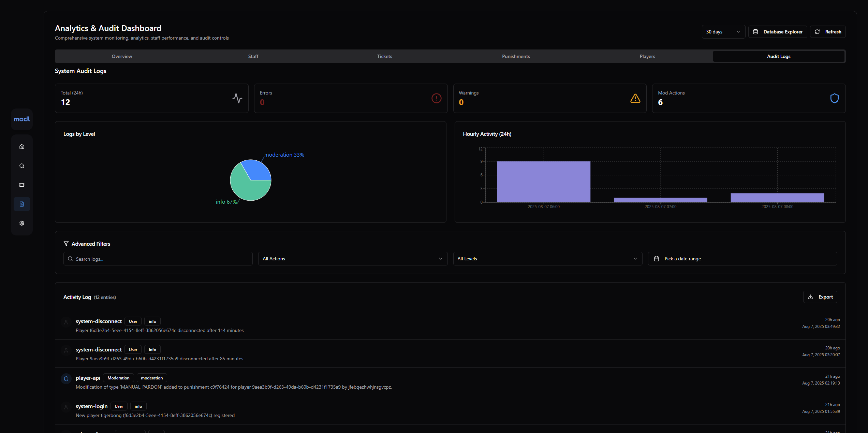
Task: Click the activity pulse icon in Total card
Action: (237, 98)
